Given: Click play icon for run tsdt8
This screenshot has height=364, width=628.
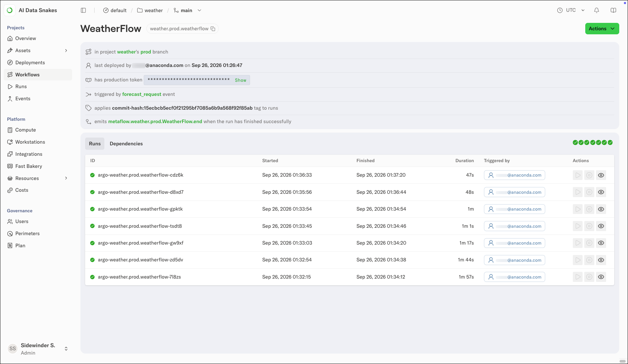Looking at the screenshot, I should tap(578, 226).
